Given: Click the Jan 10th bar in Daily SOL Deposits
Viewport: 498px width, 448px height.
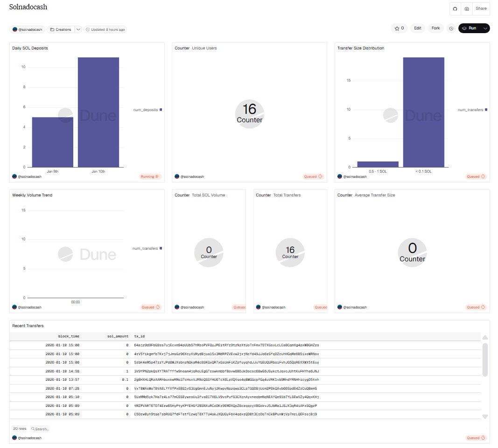Looking at the screenshot, I should coord(98,112).
